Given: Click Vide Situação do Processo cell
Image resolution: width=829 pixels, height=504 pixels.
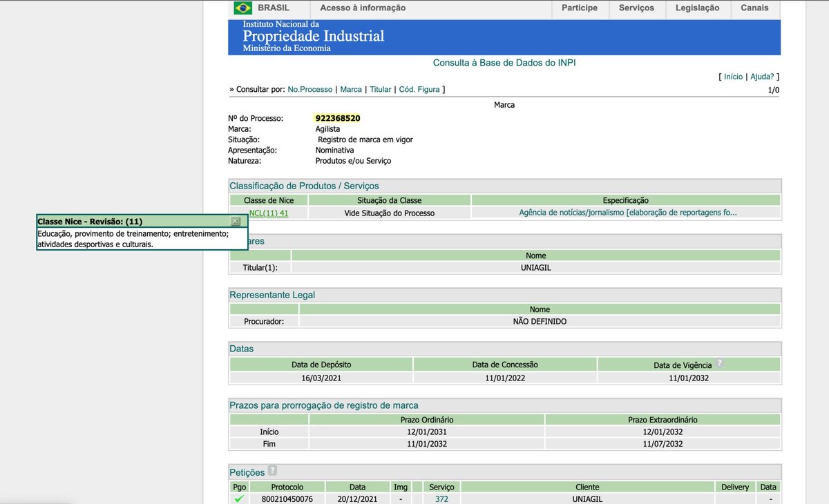Looking at the screenshot, I should [390, 213].
